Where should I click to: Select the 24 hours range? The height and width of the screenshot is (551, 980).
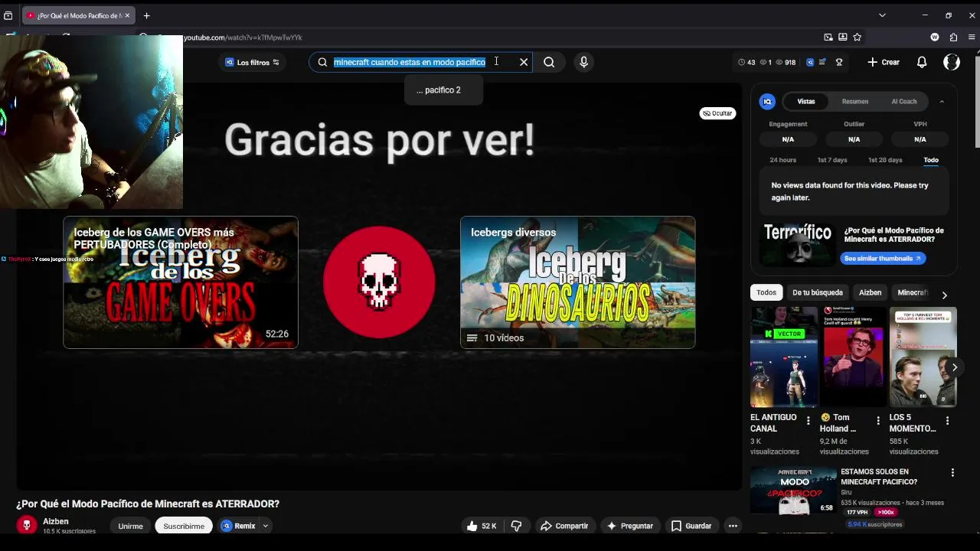[x=783, y=160]
